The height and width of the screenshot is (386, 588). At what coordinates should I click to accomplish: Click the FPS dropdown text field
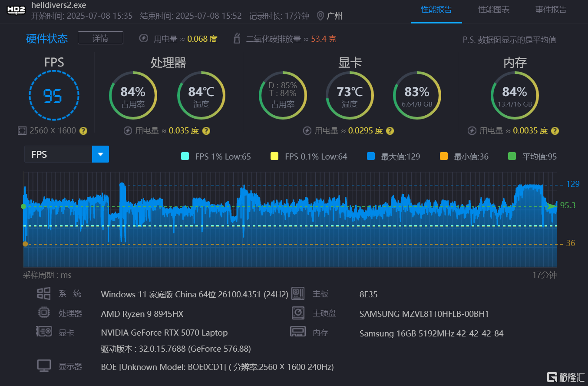[x=58, y=154]
